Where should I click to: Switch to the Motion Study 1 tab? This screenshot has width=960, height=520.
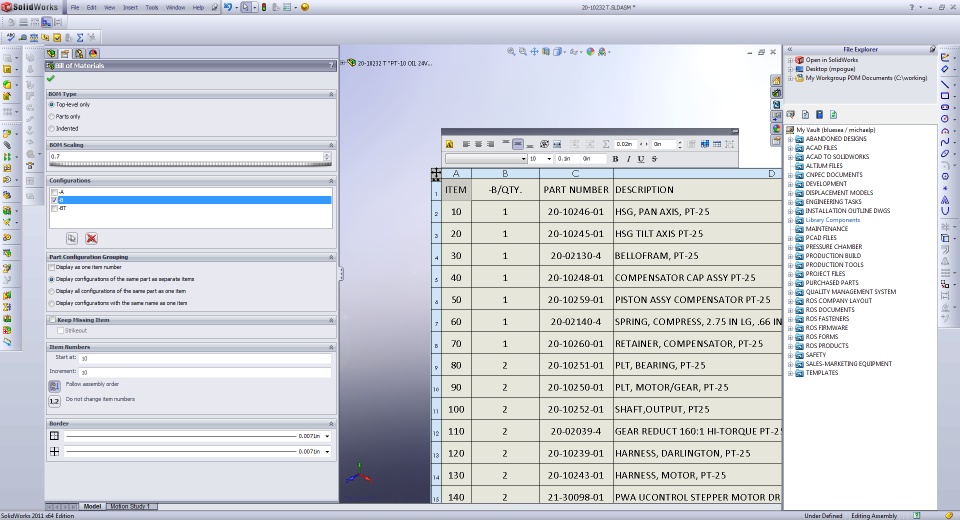coord(129,507)
